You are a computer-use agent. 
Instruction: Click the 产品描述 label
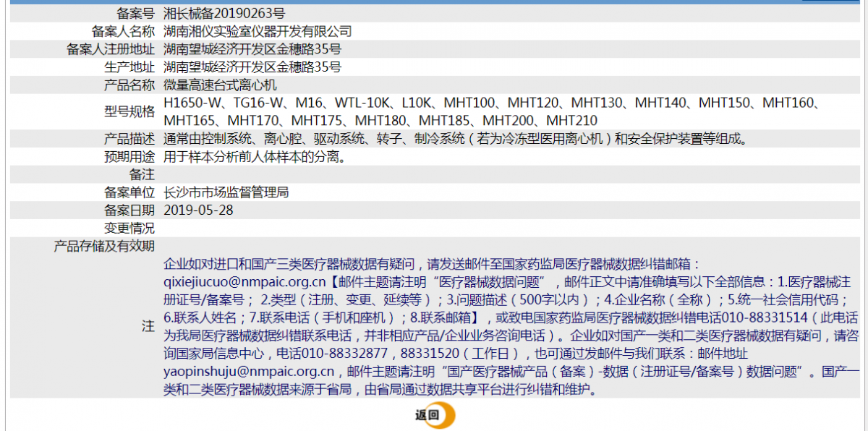tap(129, 139)
